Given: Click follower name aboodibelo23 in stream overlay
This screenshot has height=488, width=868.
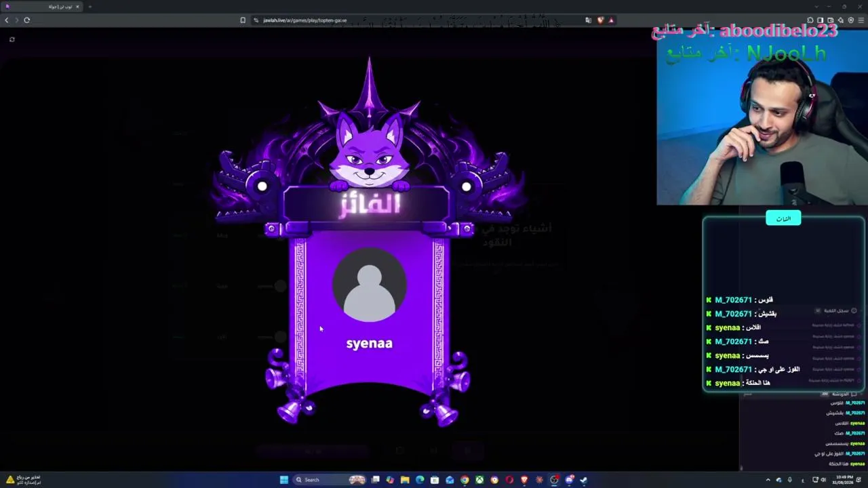Looking at the screenshot, I should click(778, 31).
